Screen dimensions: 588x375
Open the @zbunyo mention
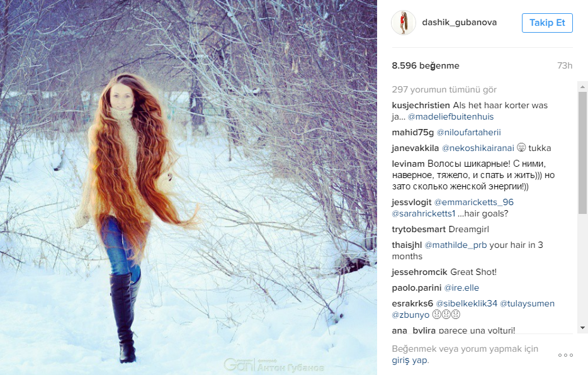410,315
